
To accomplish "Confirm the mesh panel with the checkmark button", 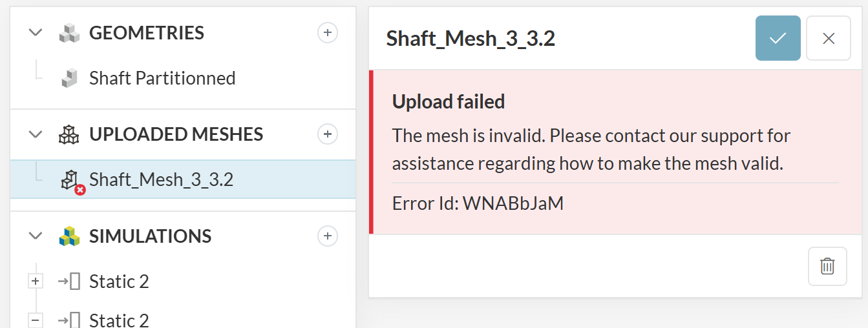I will (778, 38).
